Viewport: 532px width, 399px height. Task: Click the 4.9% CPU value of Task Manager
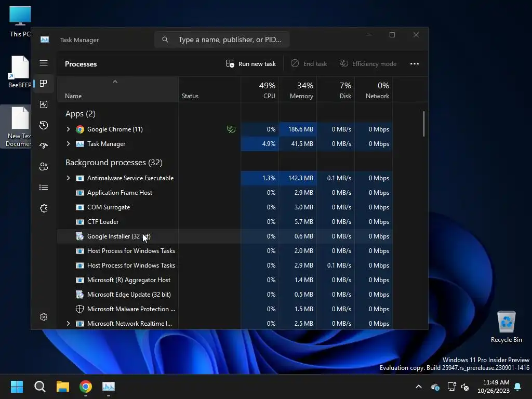pyautogui.click(x=269, y=144)
